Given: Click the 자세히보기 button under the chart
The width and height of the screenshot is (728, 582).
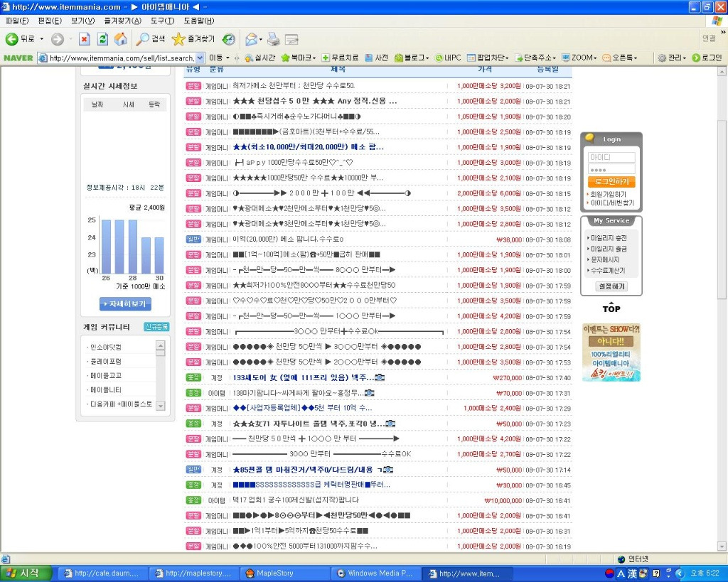Looking at the screenshot, I should click(125, 304).
